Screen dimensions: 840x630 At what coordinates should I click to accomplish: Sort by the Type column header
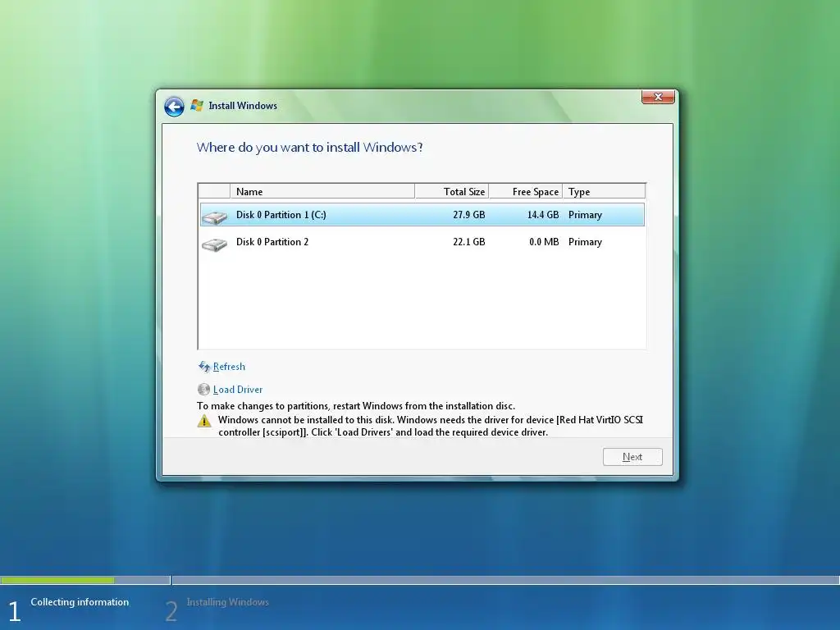click(605, 191)
